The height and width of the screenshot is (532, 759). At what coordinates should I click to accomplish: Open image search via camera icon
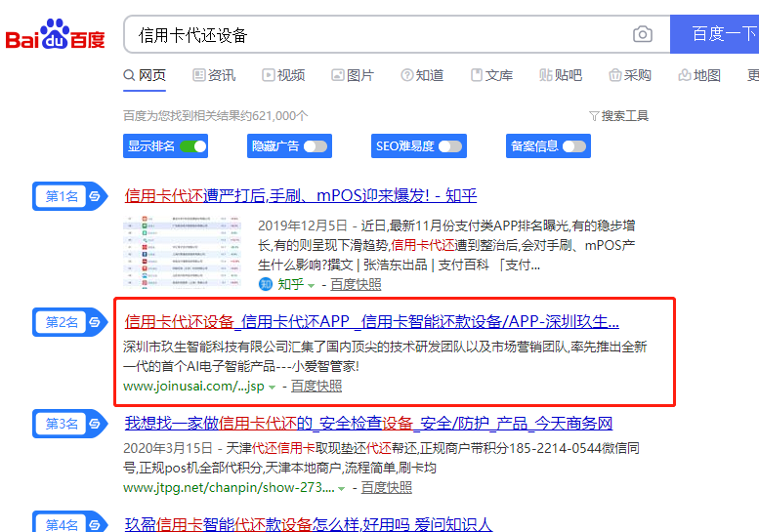point(643,34)
